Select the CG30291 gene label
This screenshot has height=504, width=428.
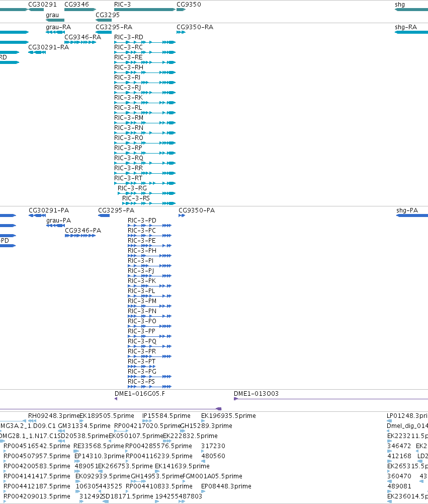pos(42,5)
